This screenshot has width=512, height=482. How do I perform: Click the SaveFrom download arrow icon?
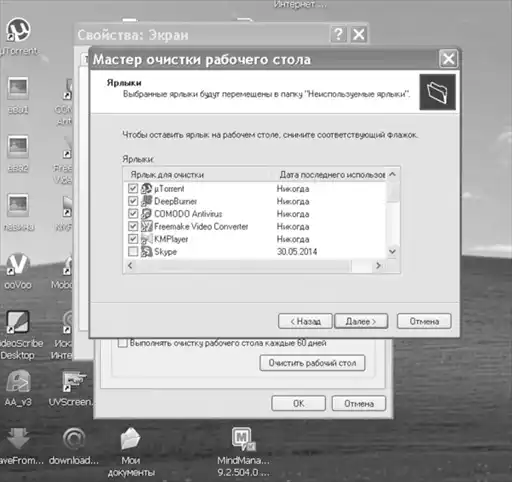tap(18, 439)
